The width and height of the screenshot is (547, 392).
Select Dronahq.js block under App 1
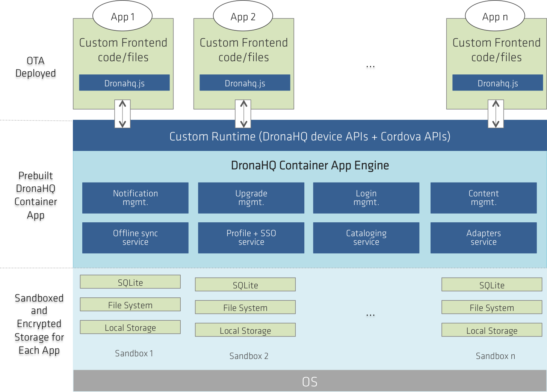click(x=124, y=83)
